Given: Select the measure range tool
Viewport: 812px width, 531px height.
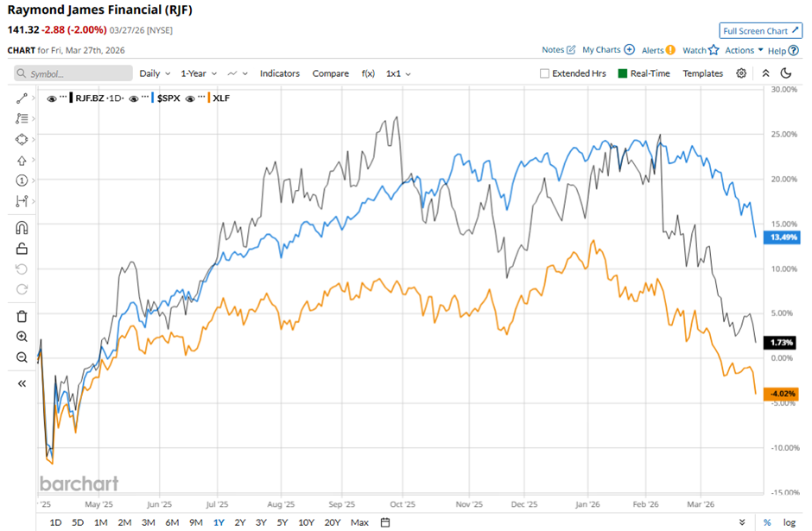Looking at the screenshot, I should tap(22, 201).
